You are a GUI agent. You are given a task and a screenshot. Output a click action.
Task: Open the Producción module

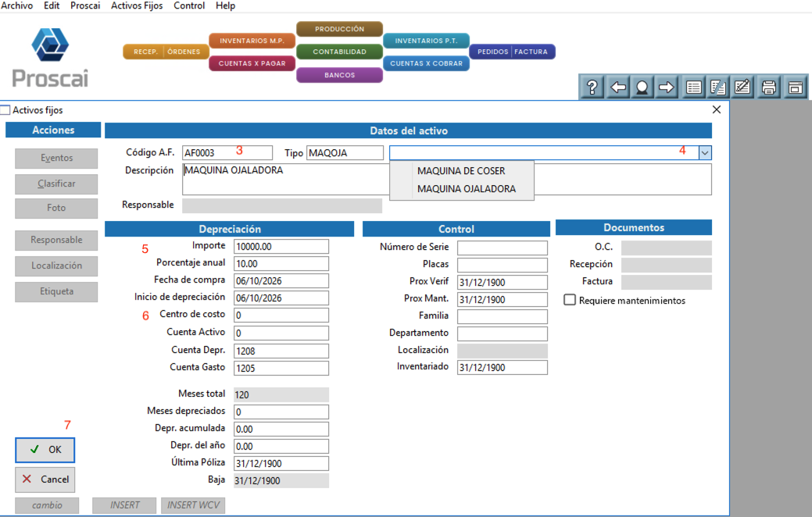340,29
